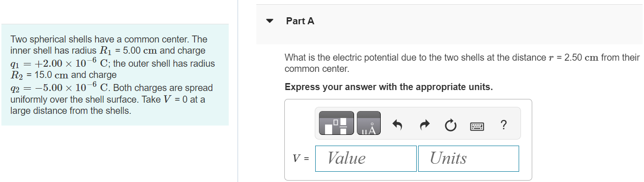The height and width of the screenshot is (182, 644).
Task: Click into the Value input field
Action: click(x=366, y=159)
